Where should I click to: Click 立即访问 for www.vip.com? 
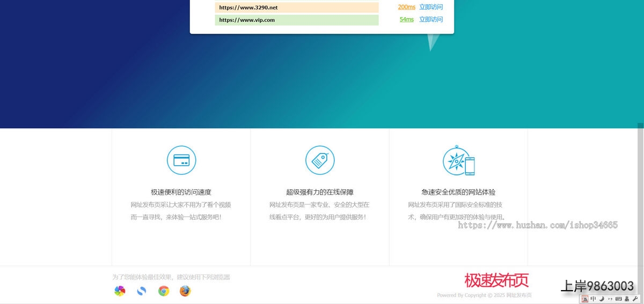[431, 20]
